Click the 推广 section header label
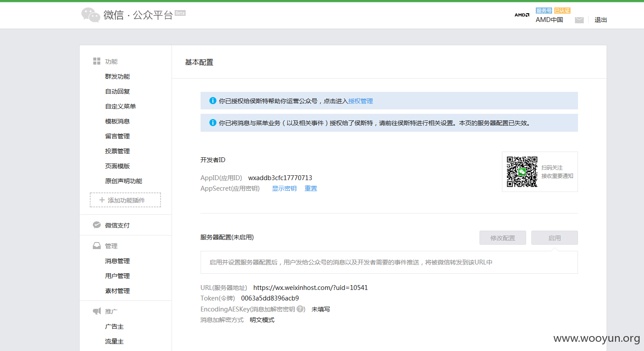Viewport: 644px width, 351px height. tap(111, 311)
